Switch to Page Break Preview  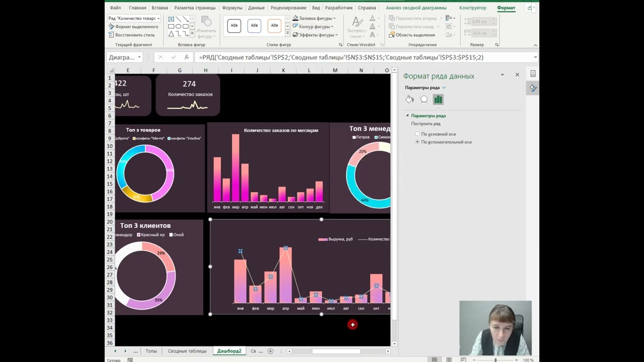coord(463,360)
